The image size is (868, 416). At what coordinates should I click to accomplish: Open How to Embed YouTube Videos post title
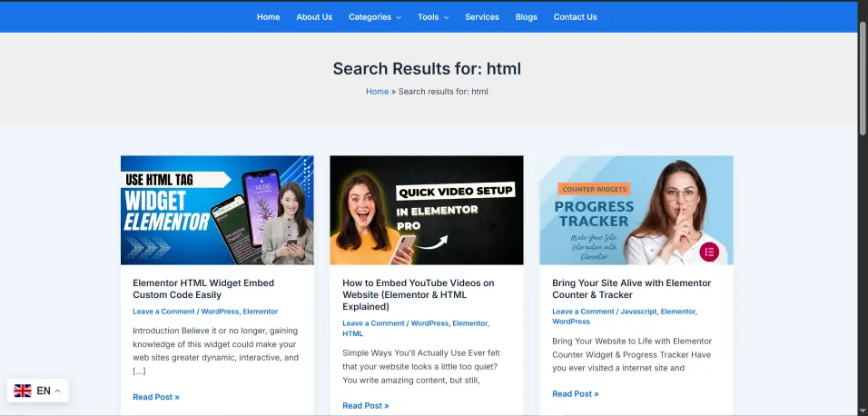click(418, 294)
